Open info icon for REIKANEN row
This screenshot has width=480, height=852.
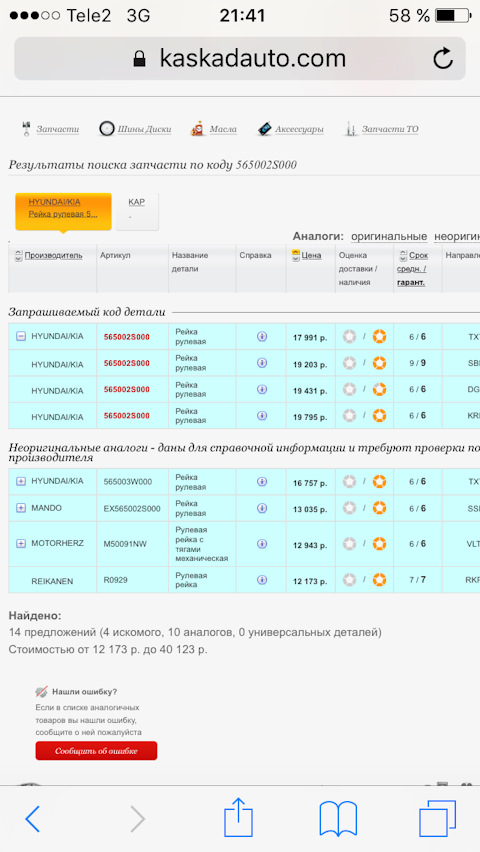(261, 580)
